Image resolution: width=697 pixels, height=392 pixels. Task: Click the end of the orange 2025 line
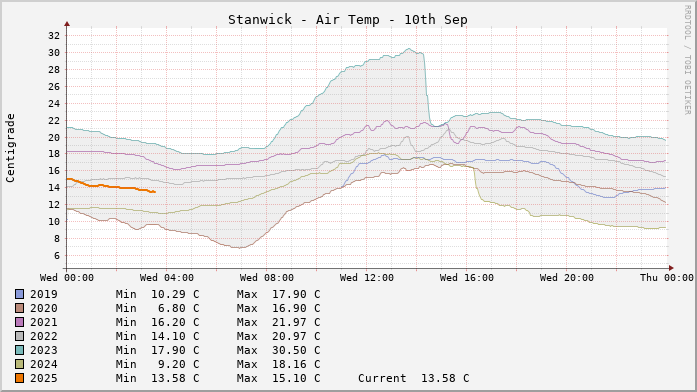click(x=154, y=192)
